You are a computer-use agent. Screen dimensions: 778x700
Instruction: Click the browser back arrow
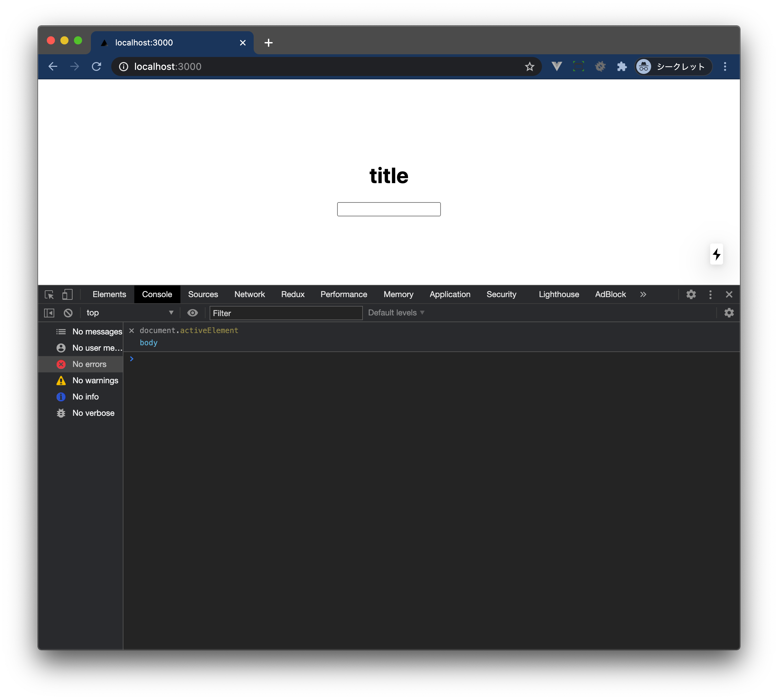click(53, 66)
